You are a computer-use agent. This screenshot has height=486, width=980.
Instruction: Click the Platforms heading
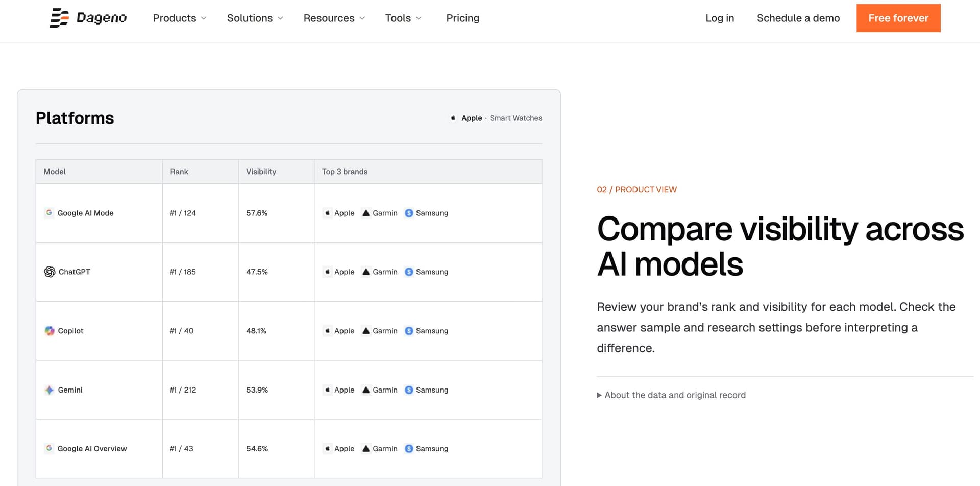tap(75, 118)
